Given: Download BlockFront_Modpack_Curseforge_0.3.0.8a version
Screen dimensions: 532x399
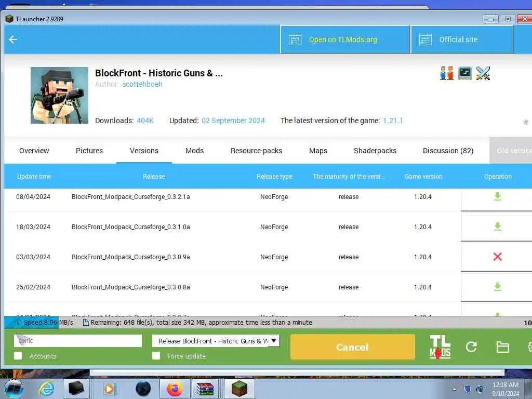Looking at the screenshot, I should 497,287.
